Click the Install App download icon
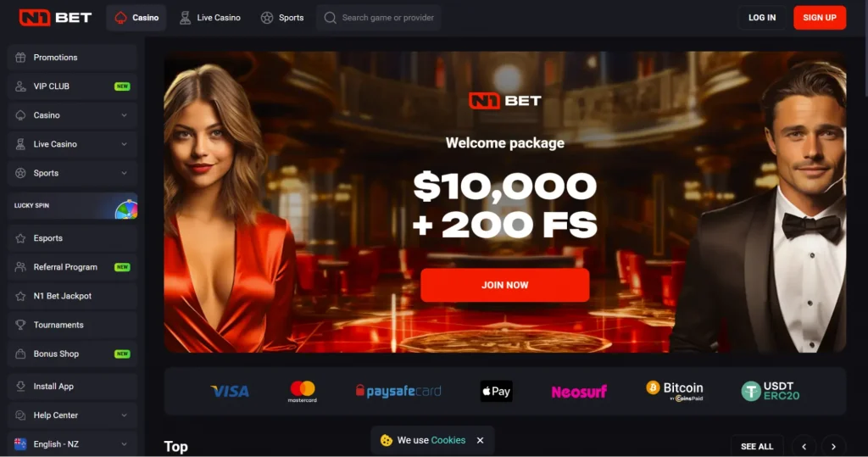The width and height of the screenshot is (868, 457). [20, 386]
